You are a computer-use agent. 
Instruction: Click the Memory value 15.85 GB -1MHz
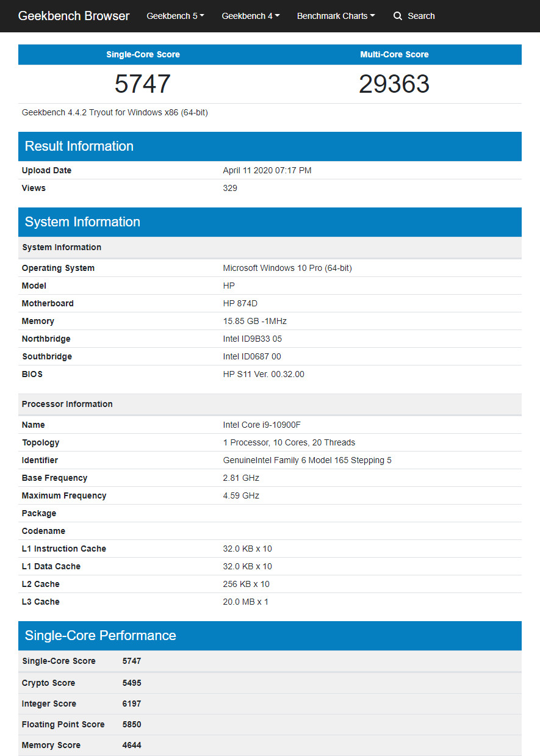(x=254, y=321)
